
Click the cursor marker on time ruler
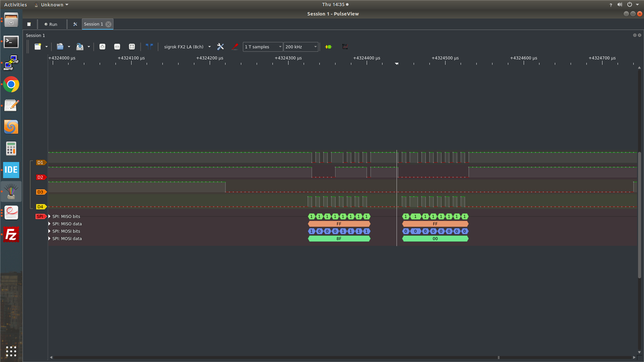(396, 63)
